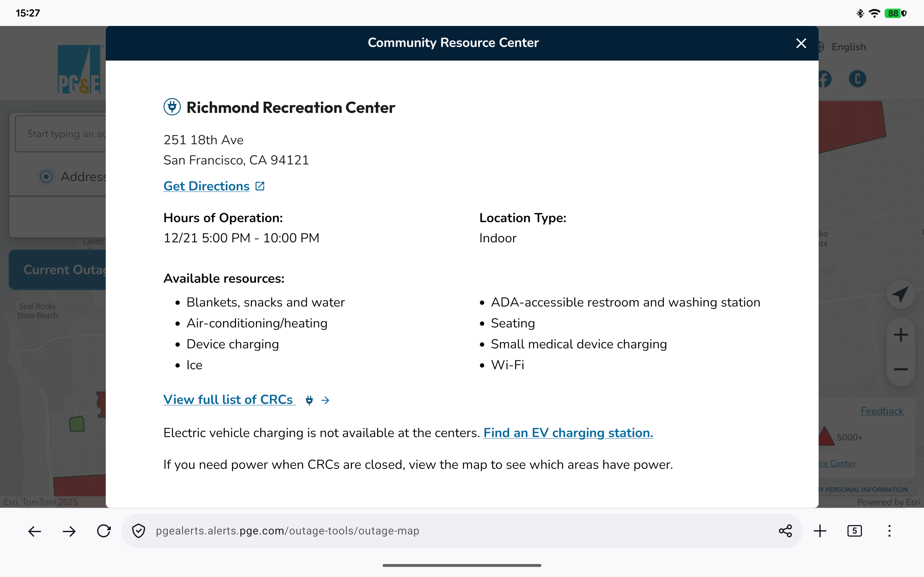The width and height of the screenshot is (924, 577).
Task: Open the browser three-dot menu
Action: 889,531
